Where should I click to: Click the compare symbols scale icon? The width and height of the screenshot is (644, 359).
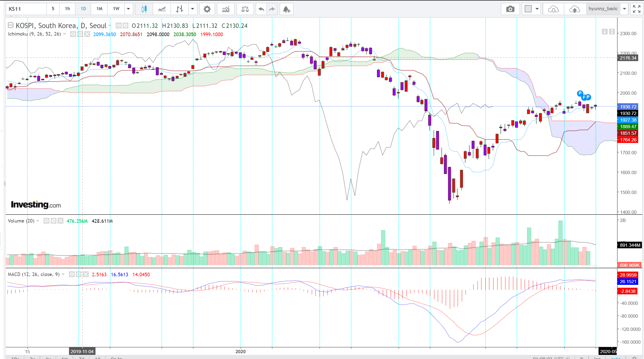(245, 9)
